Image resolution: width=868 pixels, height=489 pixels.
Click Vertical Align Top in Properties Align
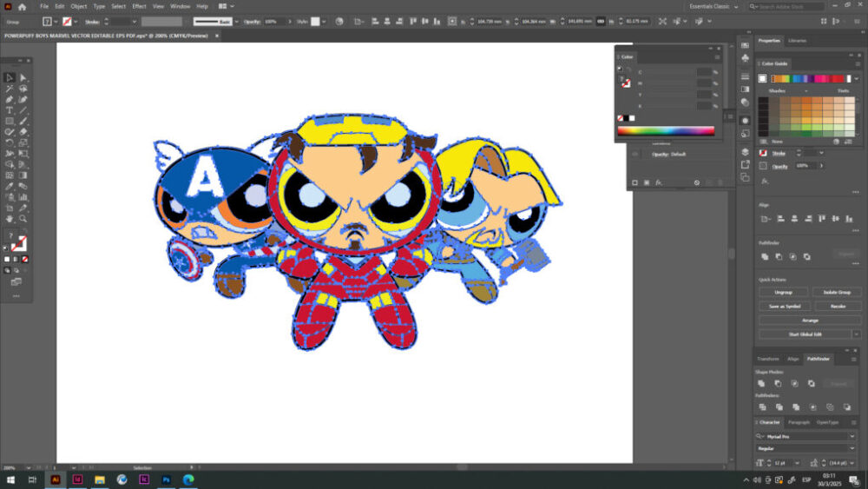point(822,219)
